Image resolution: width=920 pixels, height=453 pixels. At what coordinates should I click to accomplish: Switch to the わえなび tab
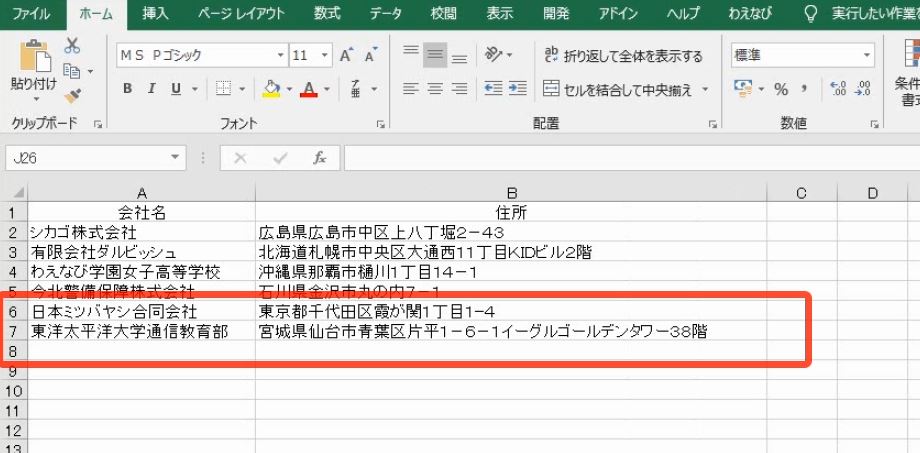coord(750,13)
